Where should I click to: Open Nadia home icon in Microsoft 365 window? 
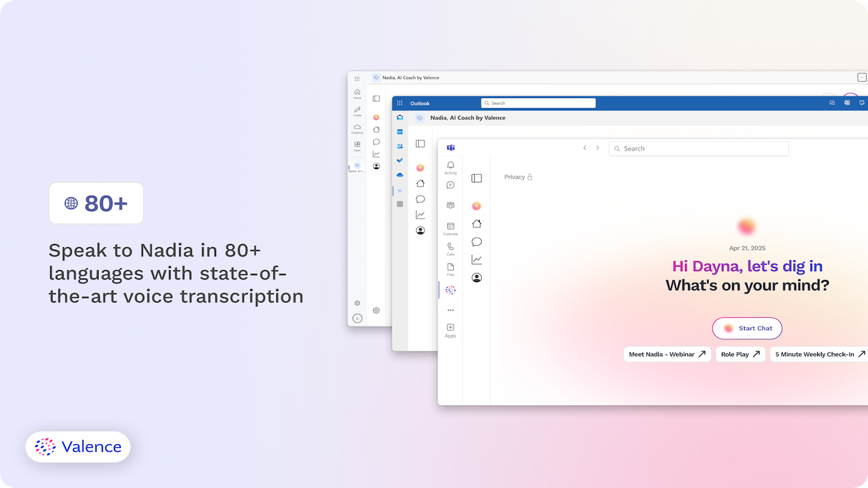376,130
